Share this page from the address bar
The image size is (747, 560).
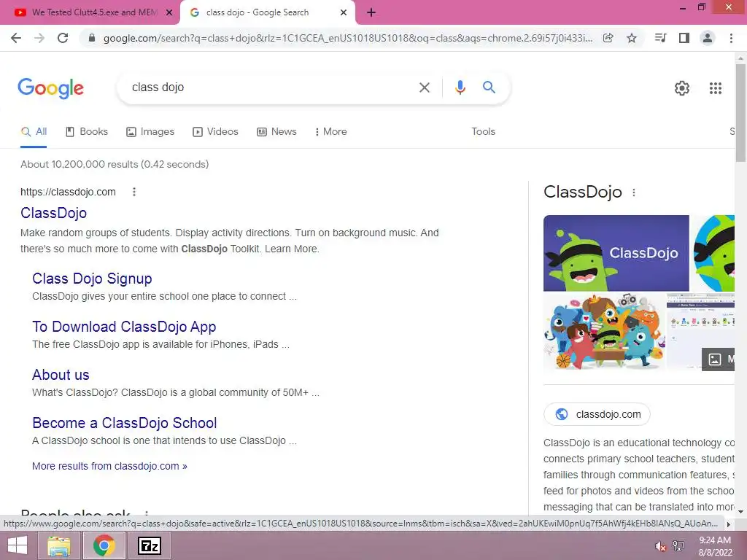(608, 38)
